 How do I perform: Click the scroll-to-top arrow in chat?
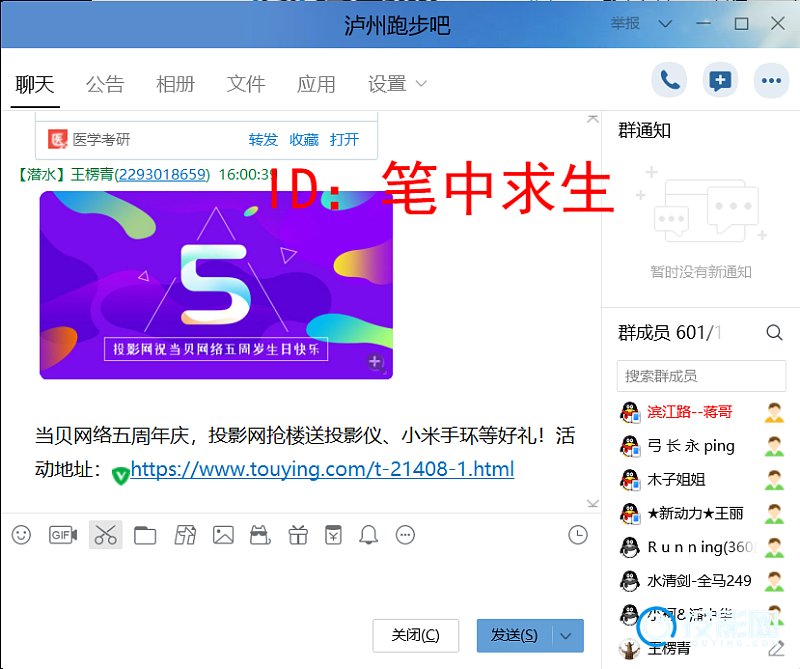coord(592,119)
